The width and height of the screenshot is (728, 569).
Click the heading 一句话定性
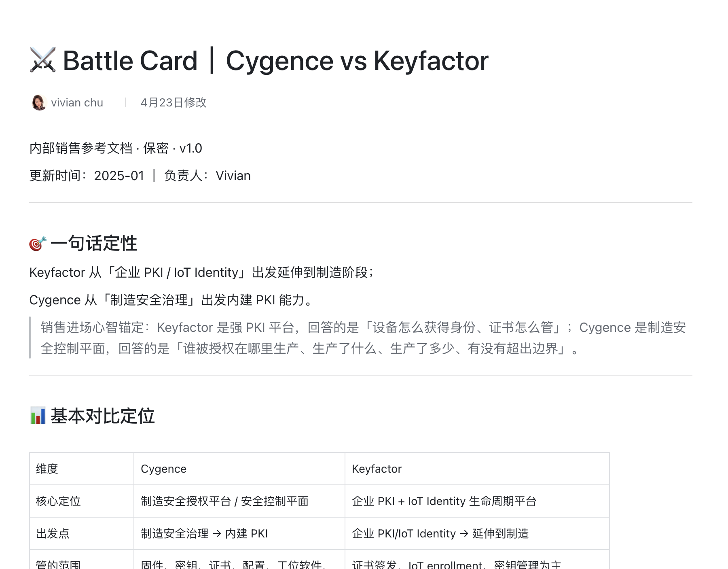[x=94, y=244]
